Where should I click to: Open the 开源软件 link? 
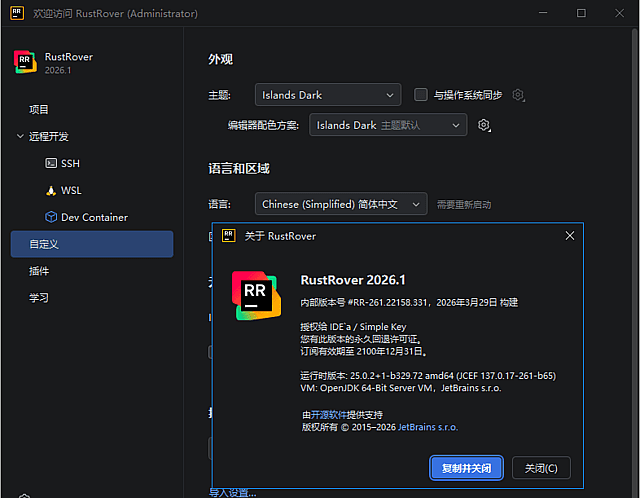tap(329, 415)
